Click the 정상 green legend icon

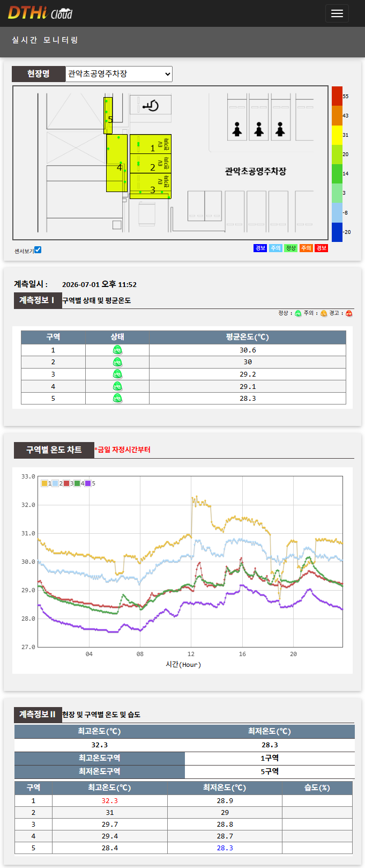(299, 313)
